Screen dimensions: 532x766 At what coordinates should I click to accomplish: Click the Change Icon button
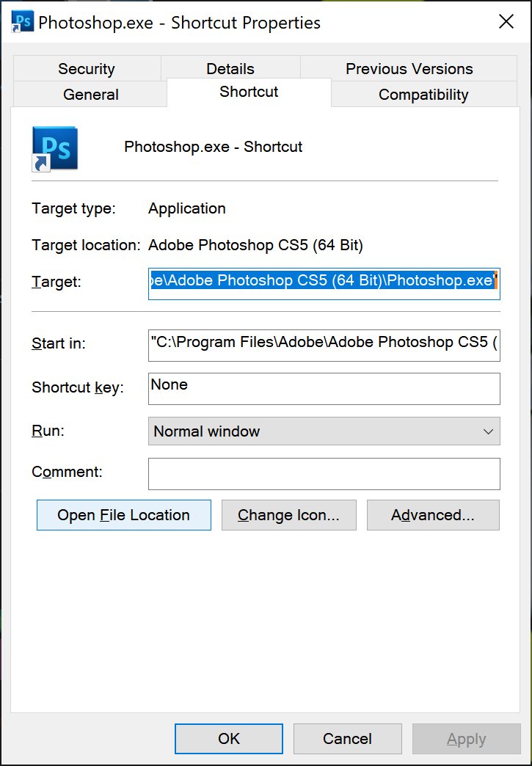point(288,515)
